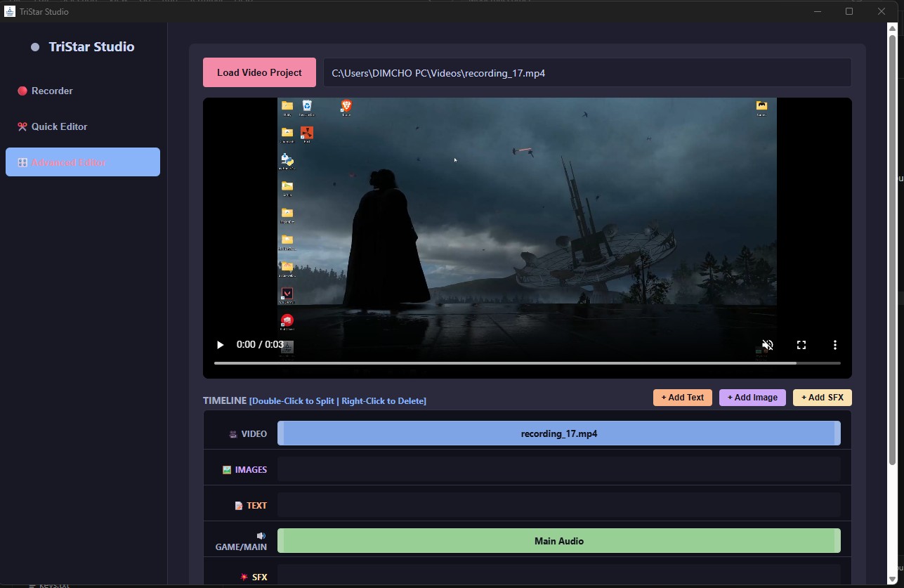Click the 0:00 / 0:03 time display
Viewport: 904px width, 588px height.
(x=260, y=345)
